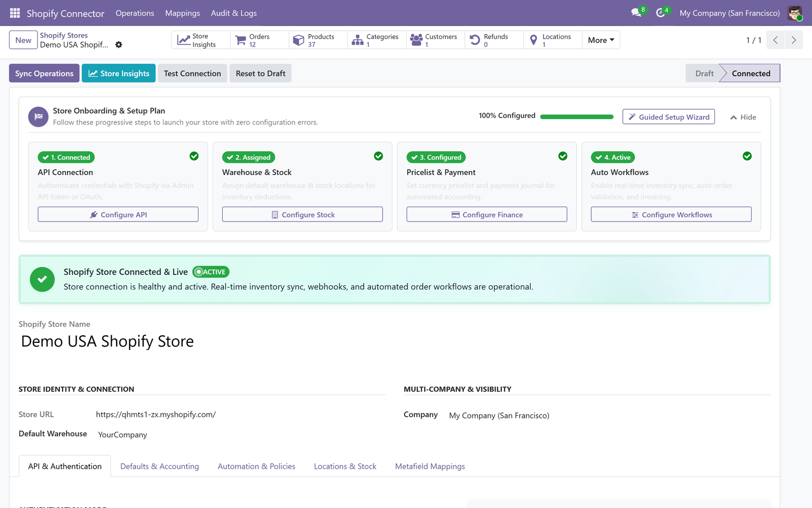Click the green connected checkmark circle

42,279
